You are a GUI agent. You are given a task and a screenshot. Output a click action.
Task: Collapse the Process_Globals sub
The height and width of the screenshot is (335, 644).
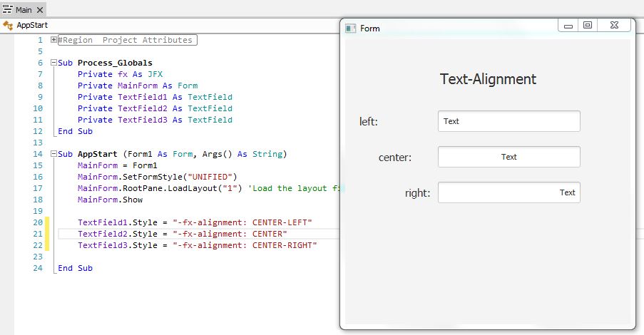click(x=54, y=63)
